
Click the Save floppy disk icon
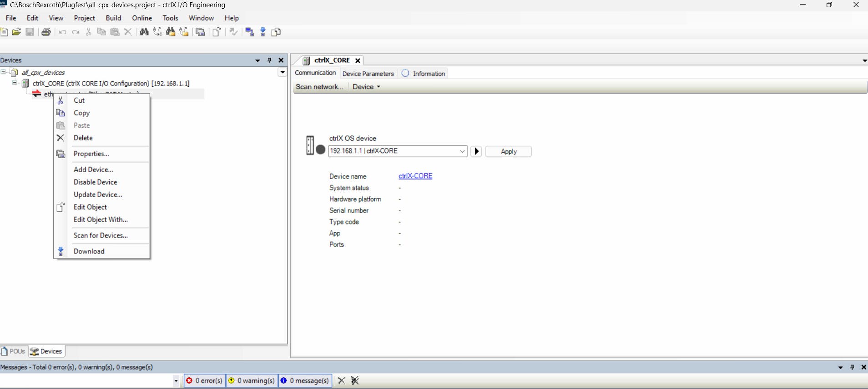tap(30, 32)
